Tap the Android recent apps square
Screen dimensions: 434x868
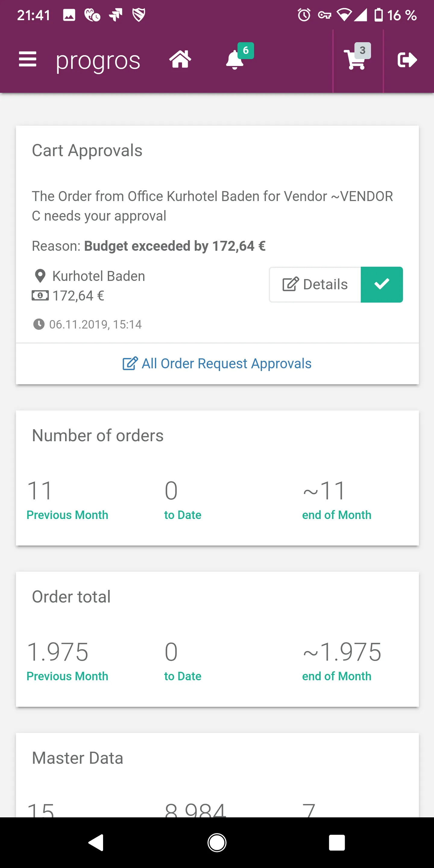(x=337, y=842)
